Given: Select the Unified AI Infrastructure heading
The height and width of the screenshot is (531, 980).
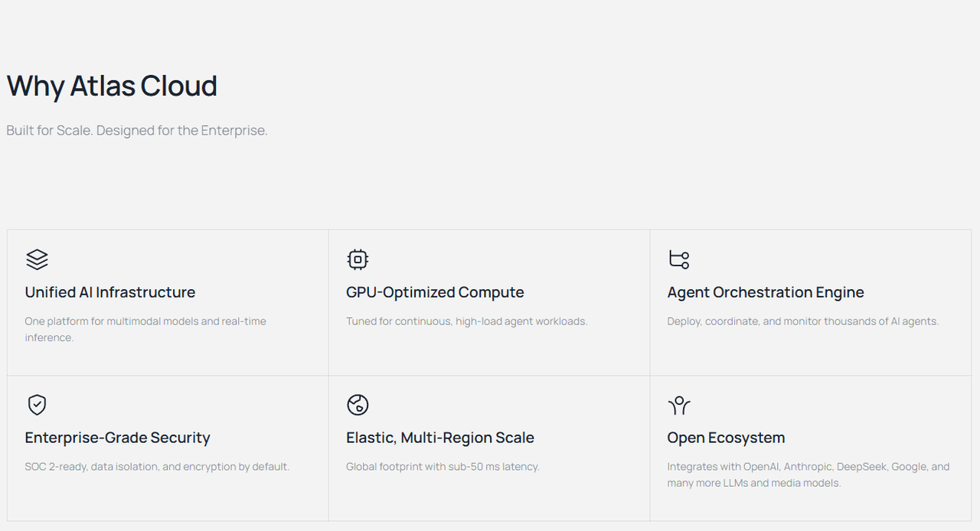Looking at the screenshot, I should tap(109, 292).
